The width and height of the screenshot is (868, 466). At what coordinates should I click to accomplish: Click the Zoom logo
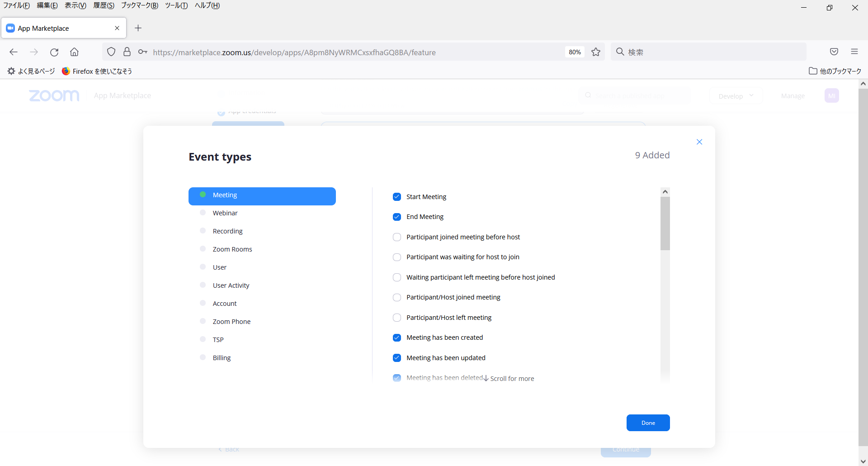[54, 95]
